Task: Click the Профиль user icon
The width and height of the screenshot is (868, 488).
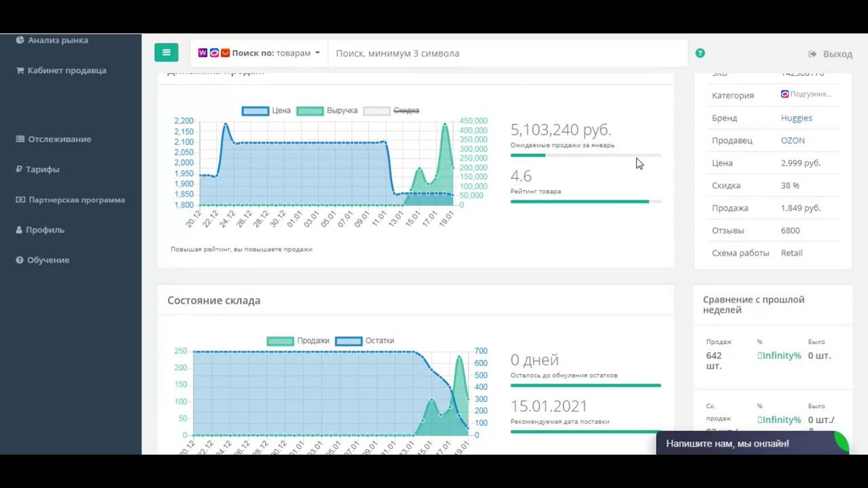Action: tap(20, 230)
